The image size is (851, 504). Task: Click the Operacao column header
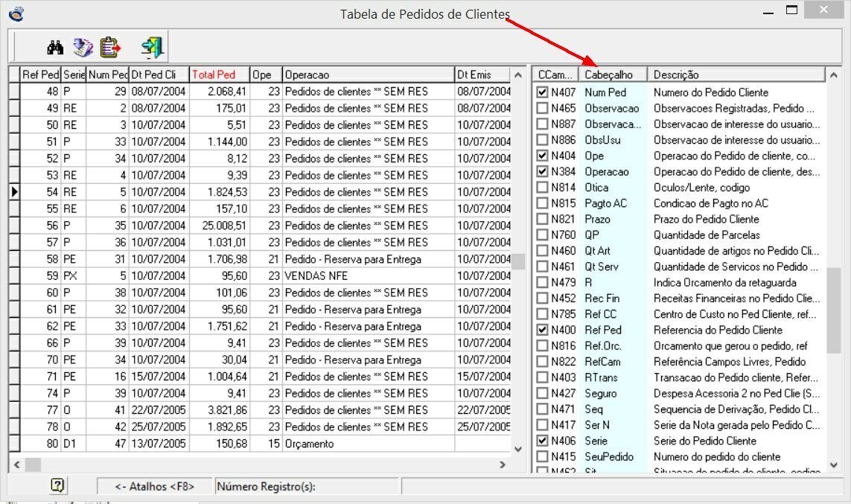pyautogui.click(x=368, y=74)
